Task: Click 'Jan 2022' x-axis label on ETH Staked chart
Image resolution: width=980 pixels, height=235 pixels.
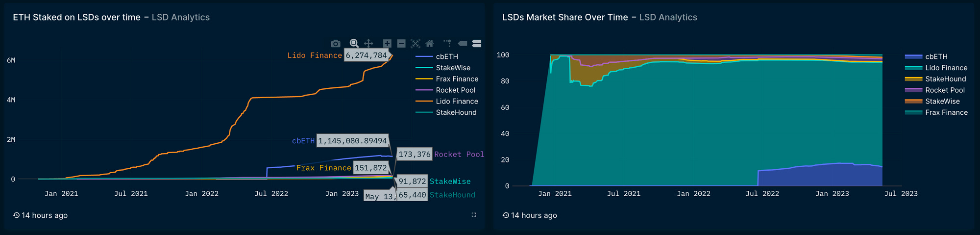Action: (x=201, y=194)
